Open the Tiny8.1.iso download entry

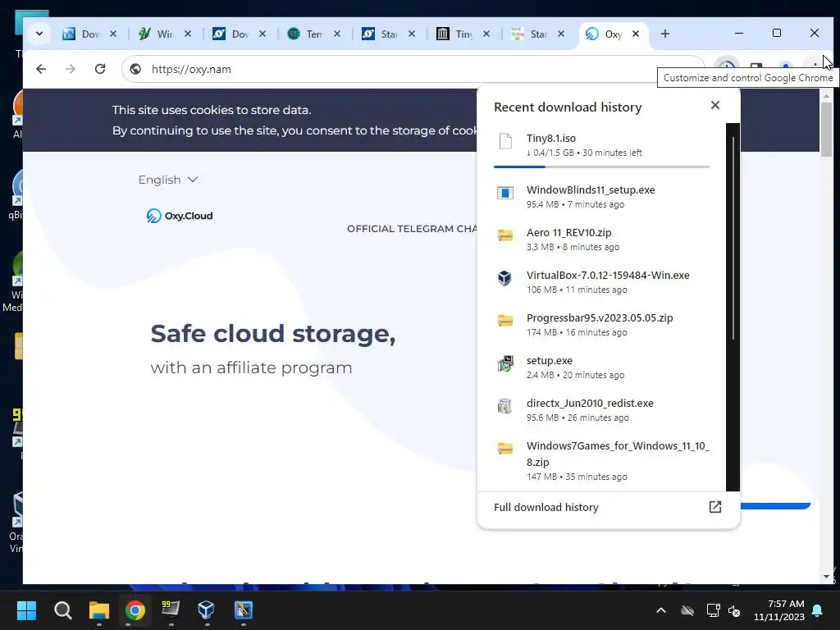601,144
